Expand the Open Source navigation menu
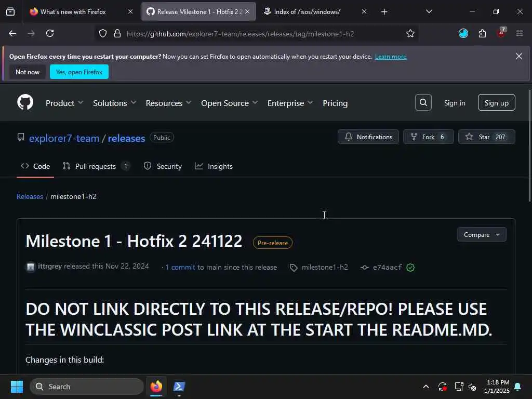532x399 pixels. point(229,103)
